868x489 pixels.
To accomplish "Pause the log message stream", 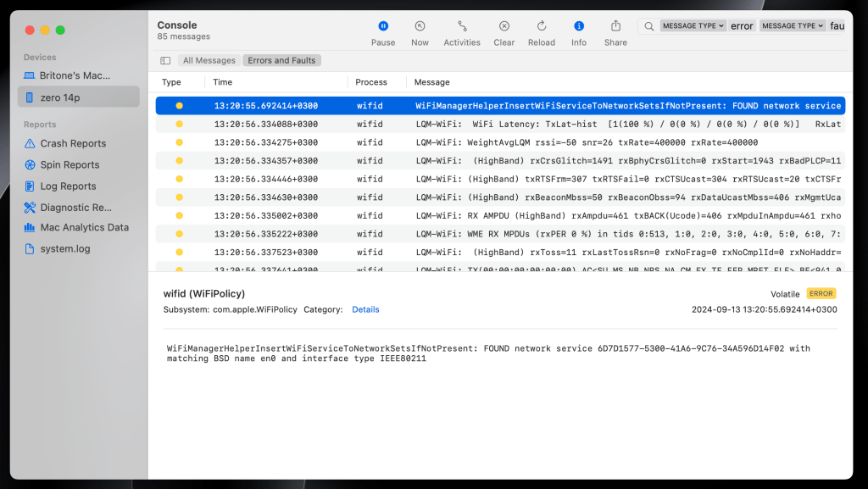I will point(383,26).
